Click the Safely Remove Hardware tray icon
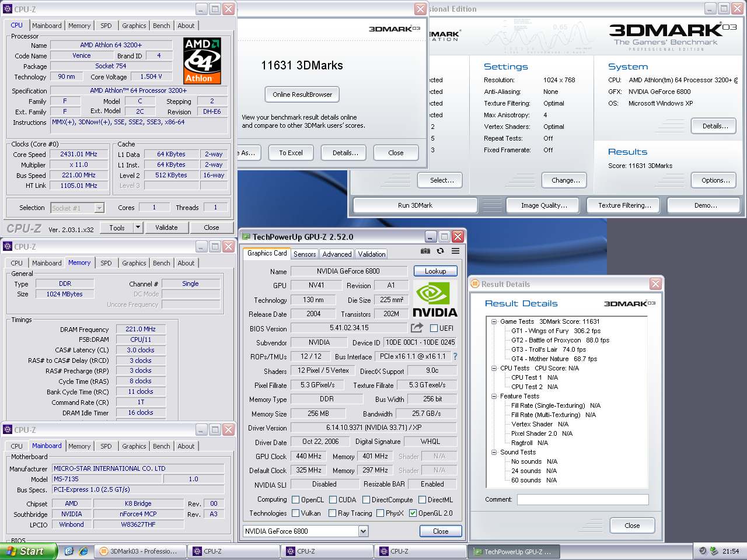This screenshot has height=560, width=747. pyautogui.click(x=714, y=551)
